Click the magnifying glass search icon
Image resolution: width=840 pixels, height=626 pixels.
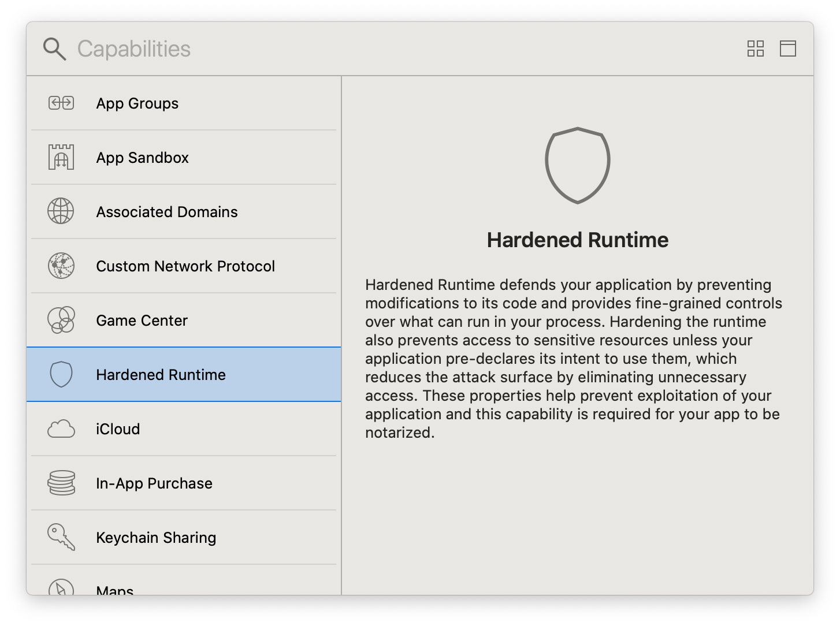coord(54,49)
